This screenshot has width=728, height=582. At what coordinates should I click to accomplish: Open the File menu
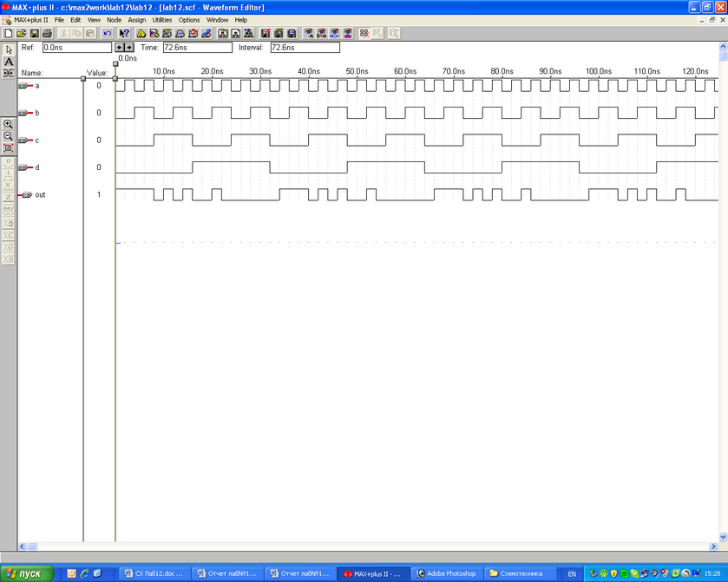[59, 20]
